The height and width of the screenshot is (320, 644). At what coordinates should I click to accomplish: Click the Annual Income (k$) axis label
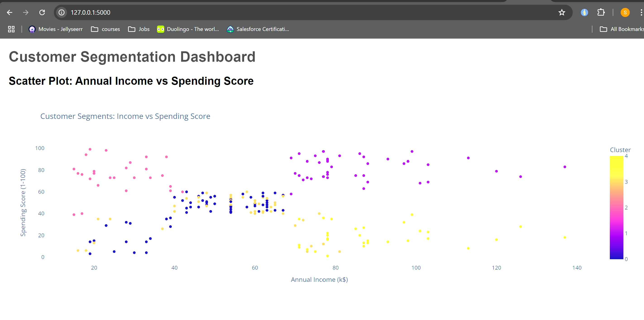pos(319,280)
